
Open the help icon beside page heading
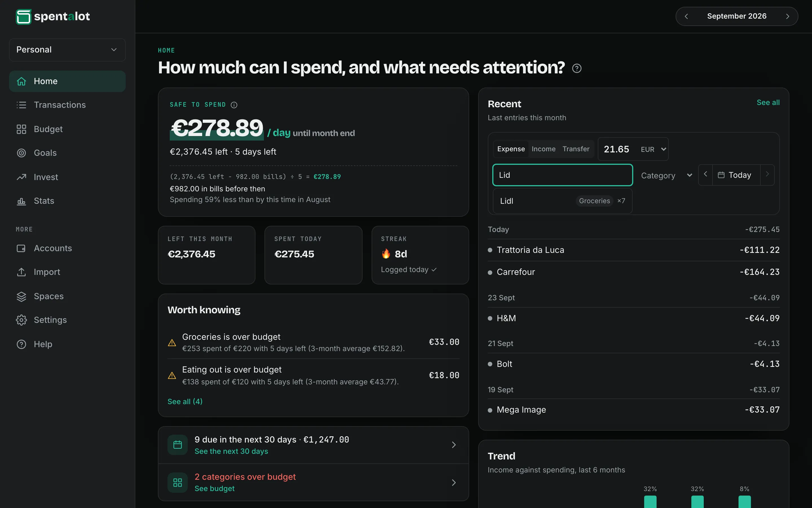pyautogui.click(x=577, y=69)
